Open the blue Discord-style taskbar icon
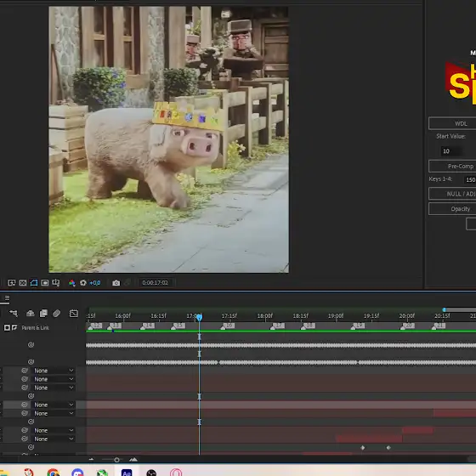 click(77, 473)
